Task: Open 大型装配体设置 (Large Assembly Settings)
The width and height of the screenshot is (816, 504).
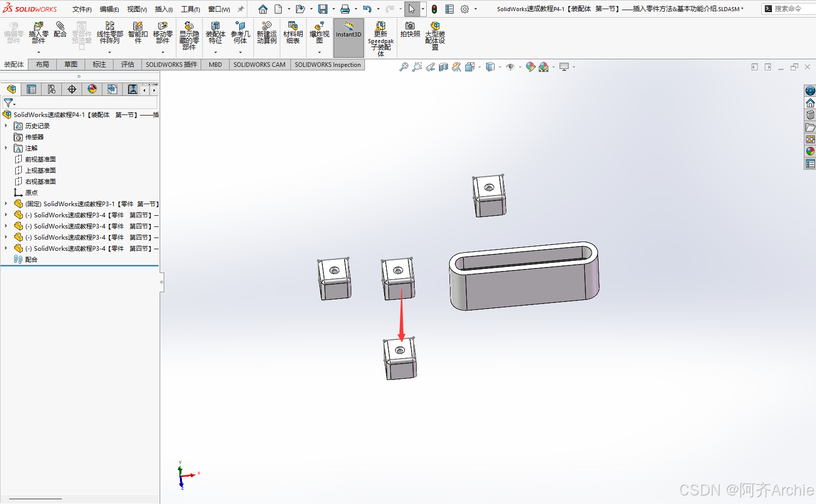Action: coord(435,35)
